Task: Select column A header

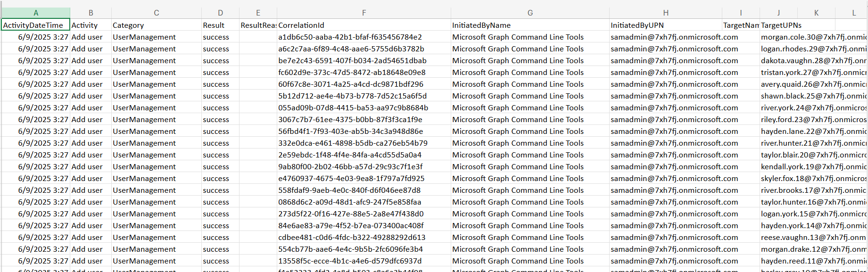Action: pos(36,13)
